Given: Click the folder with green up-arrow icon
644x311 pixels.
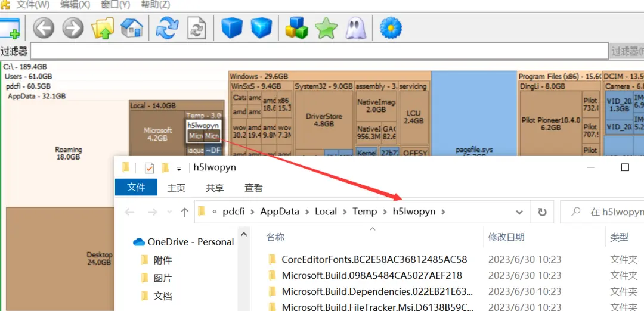Looking at the screenshot, I should point(103,28).
